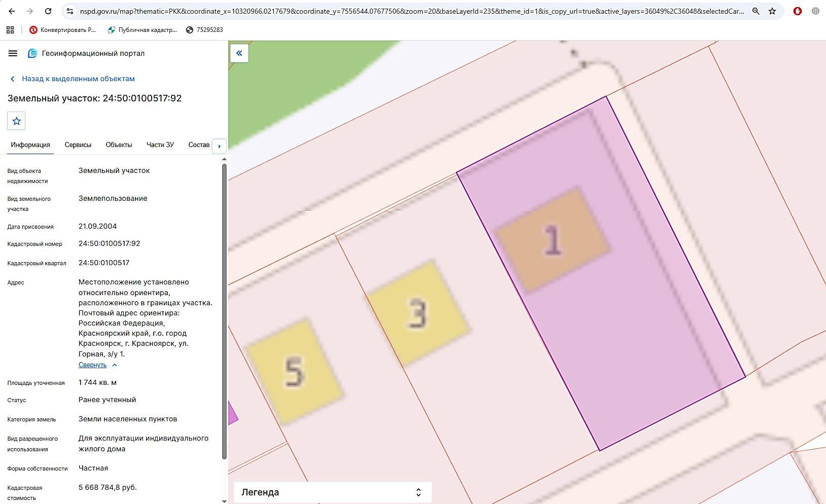
Task: Go back via Назад к выделенным объектам
Action: click(73, 79)
